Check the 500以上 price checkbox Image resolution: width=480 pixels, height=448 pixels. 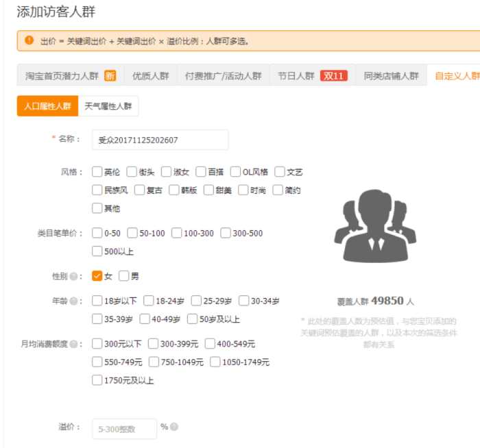coord(97,251)
